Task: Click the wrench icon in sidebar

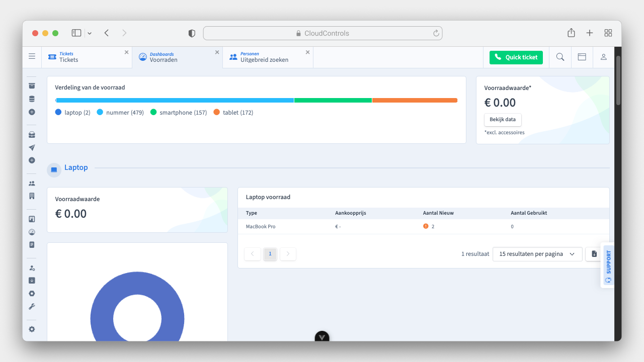Action: [x=32, y=307]
